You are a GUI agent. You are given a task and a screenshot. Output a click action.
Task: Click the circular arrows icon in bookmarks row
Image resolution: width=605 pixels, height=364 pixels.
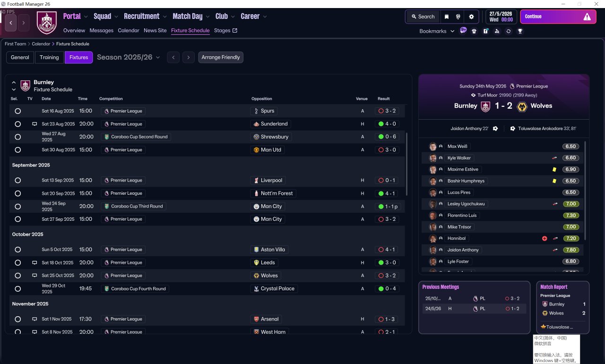coord(508,31)
